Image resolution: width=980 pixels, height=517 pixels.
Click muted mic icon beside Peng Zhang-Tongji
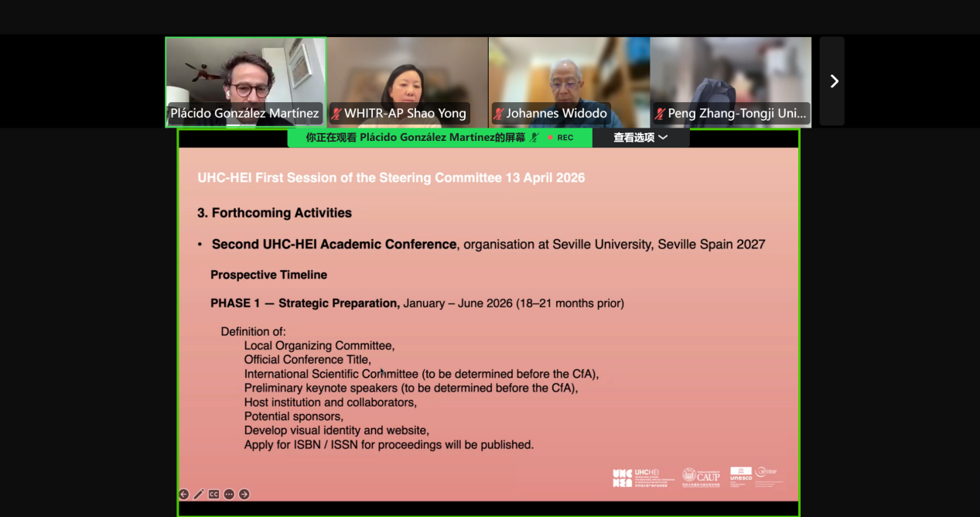click(x=661, y=114)
